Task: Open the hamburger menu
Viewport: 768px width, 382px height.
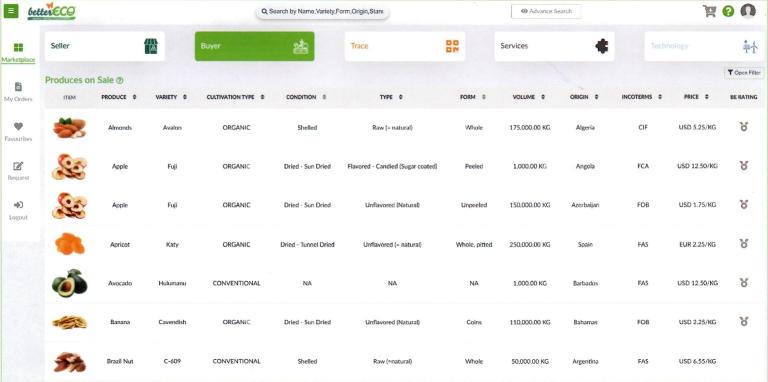Action: point(11,11)
